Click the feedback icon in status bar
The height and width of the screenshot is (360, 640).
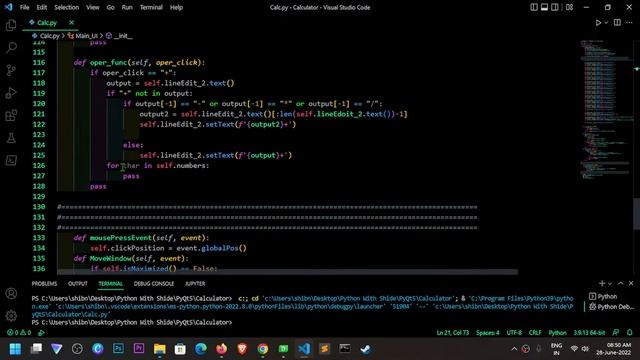tap(616, 333)
